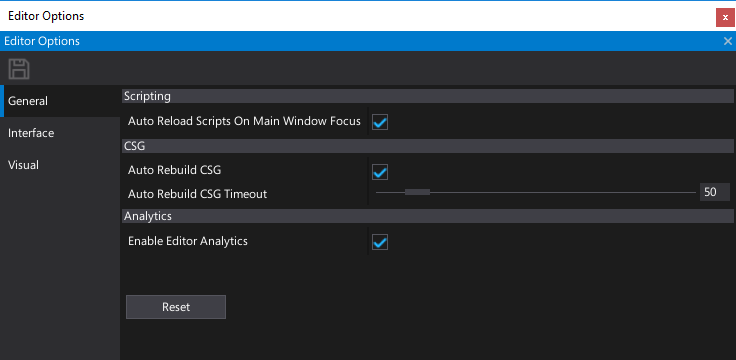This screenshot has height=360, width=736.
Task: Click the Auto Rebuild CSG Timeout slider handle
Action: pyautogui.click(x=417, y=192)
